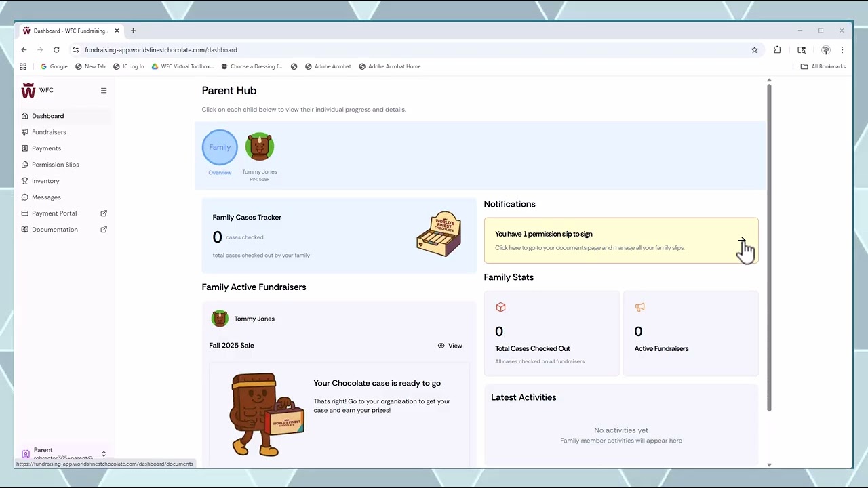Click the scrollbar up arrow
Image resolution: width=868 pixels, height=488 pixels.
769,81
